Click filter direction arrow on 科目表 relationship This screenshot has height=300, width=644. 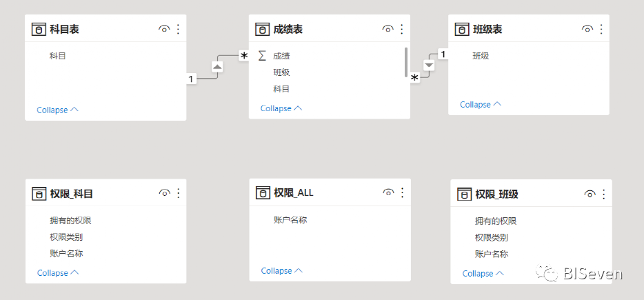(217, 66)
